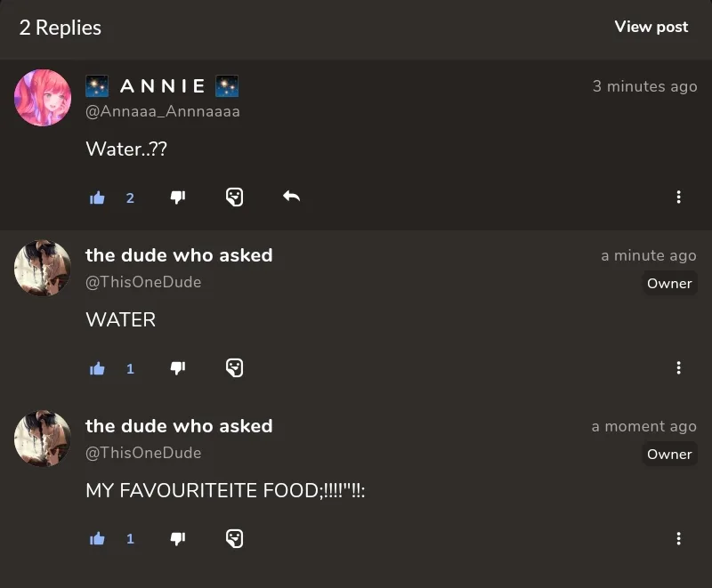Open more options for ANNIE's reply
This screenshot has width=712, height=588.
point(679,197)
